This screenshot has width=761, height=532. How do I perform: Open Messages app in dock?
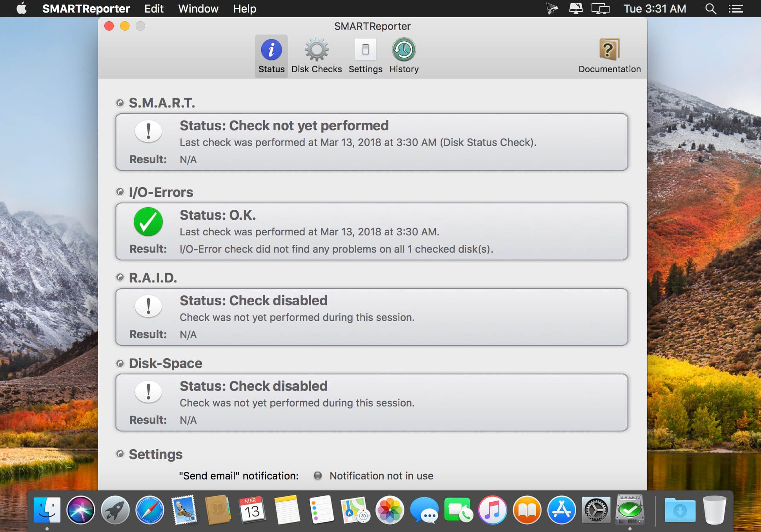pos(424,510)
